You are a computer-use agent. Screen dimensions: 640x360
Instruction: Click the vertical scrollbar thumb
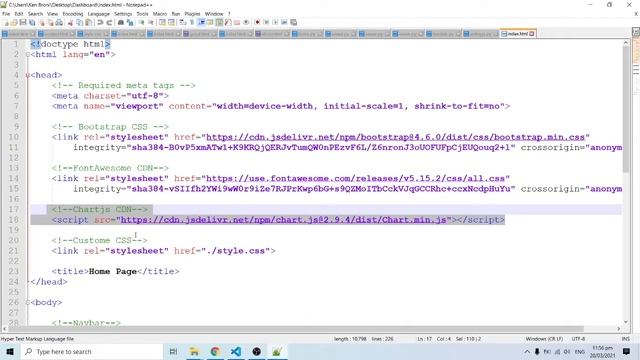(x=626, y=108)
